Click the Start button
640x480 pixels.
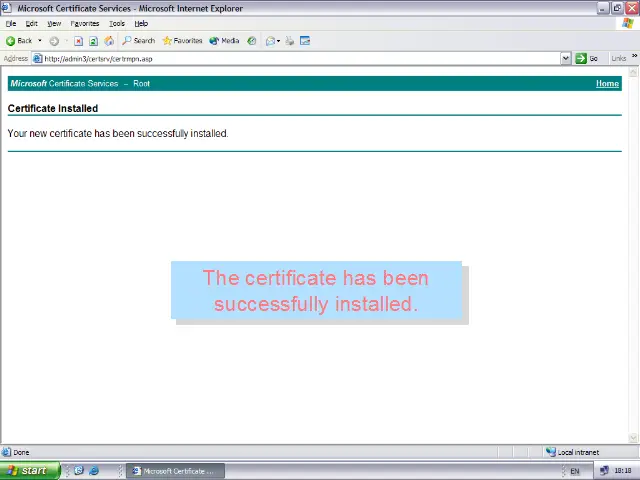click(x=30, y=471)
